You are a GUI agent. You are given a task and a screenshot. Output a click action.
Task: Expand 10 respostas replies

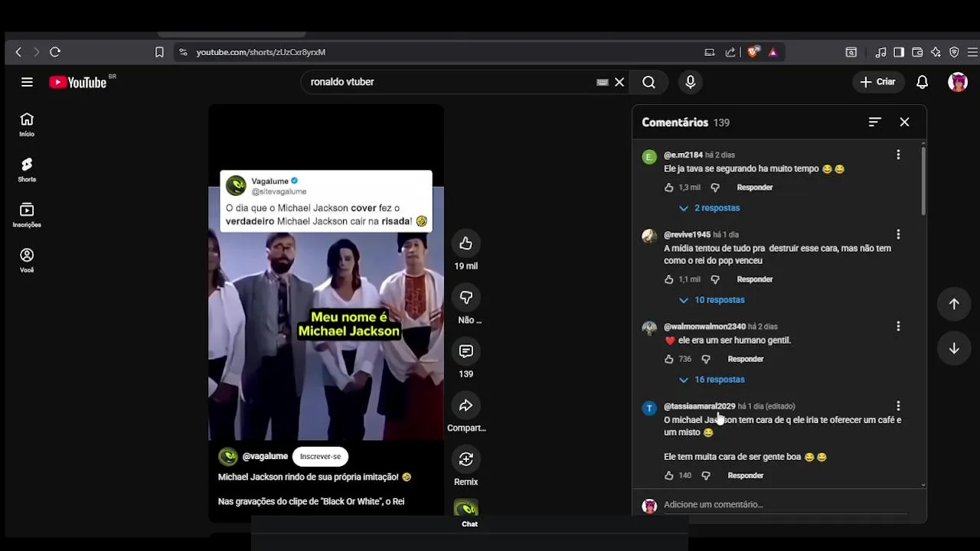pyautogui.click(x=712, y=300)
